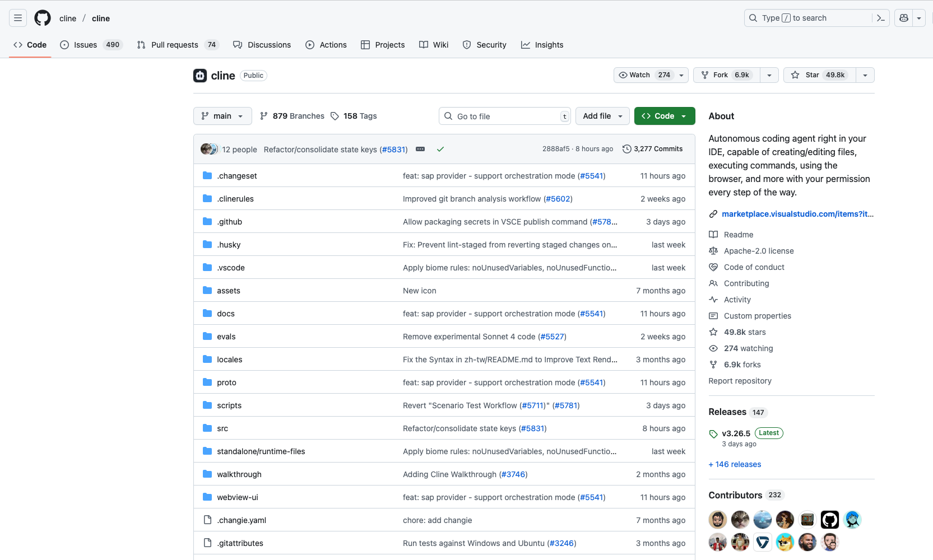
Task: Expand the Star lists dropdown arrow
Action: point(865,75)
